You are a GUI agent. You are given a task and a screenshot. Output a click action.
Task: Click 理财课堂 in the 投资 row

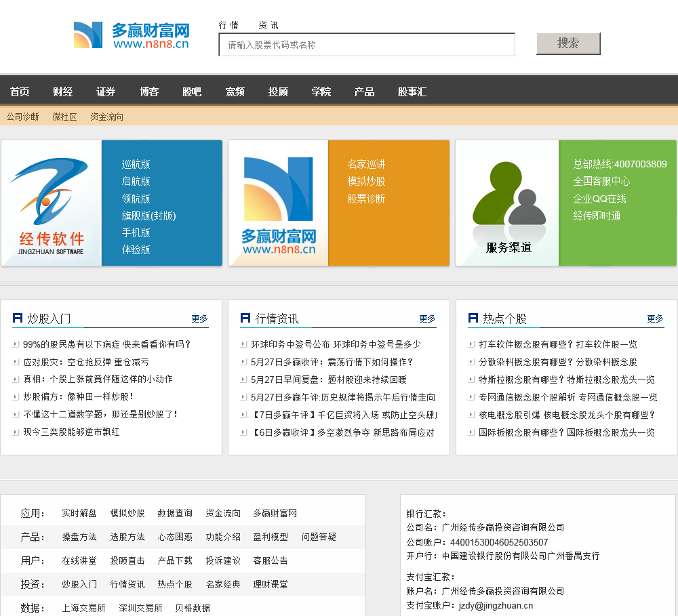point(271,584)
